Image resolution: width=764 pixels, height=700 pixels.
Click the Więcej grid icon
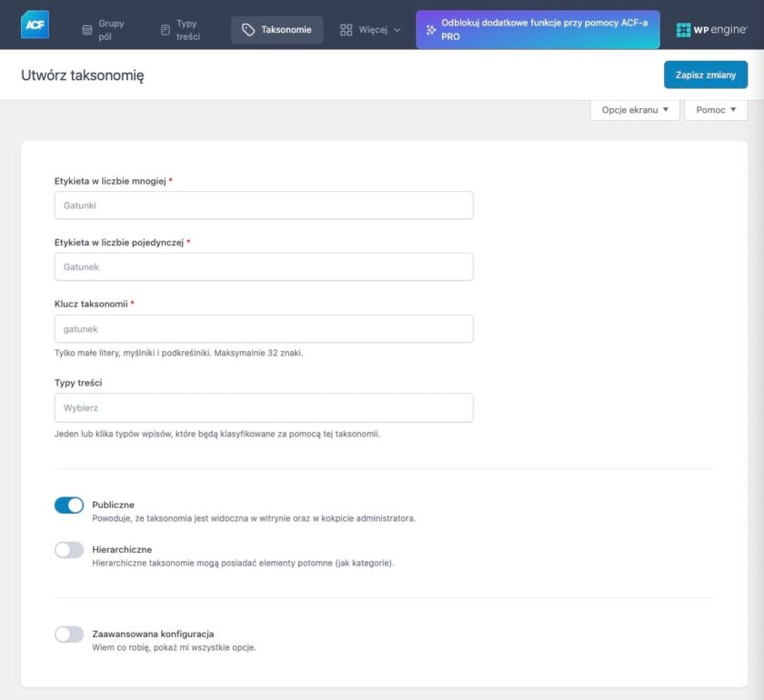point(346,30)
